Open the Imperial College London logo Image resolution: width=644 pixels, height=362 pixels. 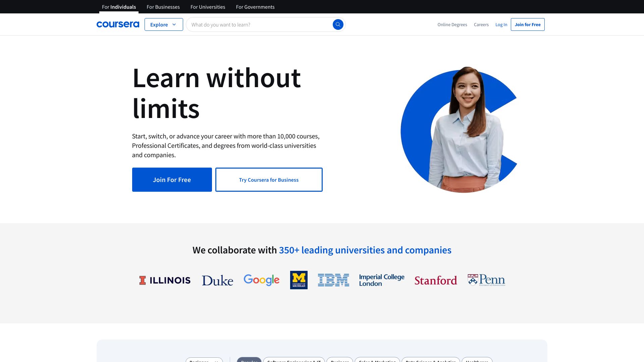[x=382, y=280]
